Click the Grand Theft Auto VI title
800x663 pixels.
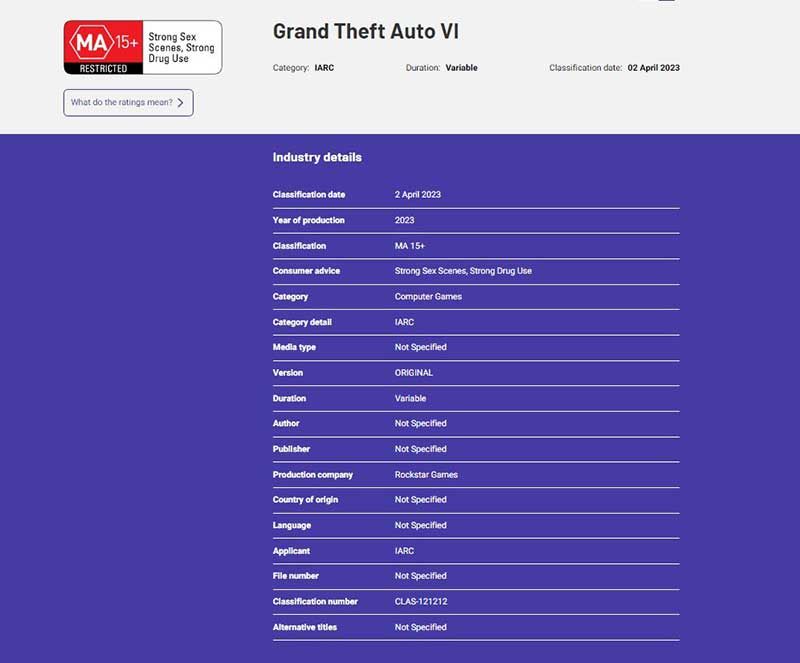tap(366, 31)
